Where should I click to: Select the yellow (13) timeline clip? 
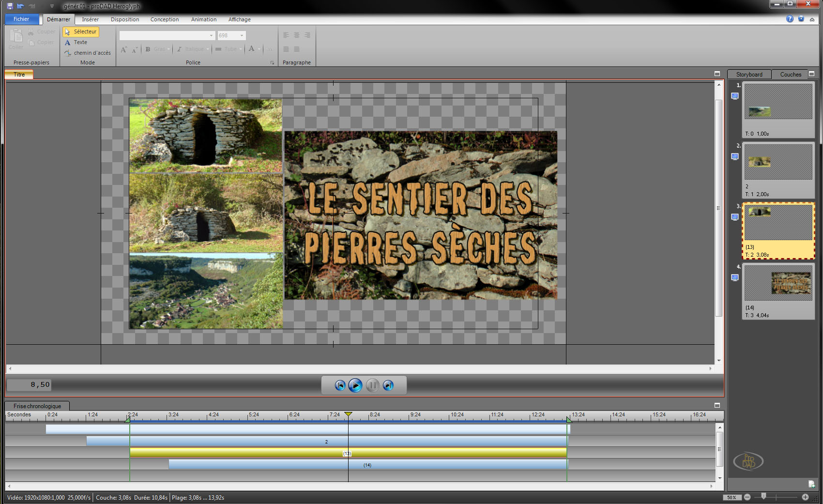tap(348, 453)
